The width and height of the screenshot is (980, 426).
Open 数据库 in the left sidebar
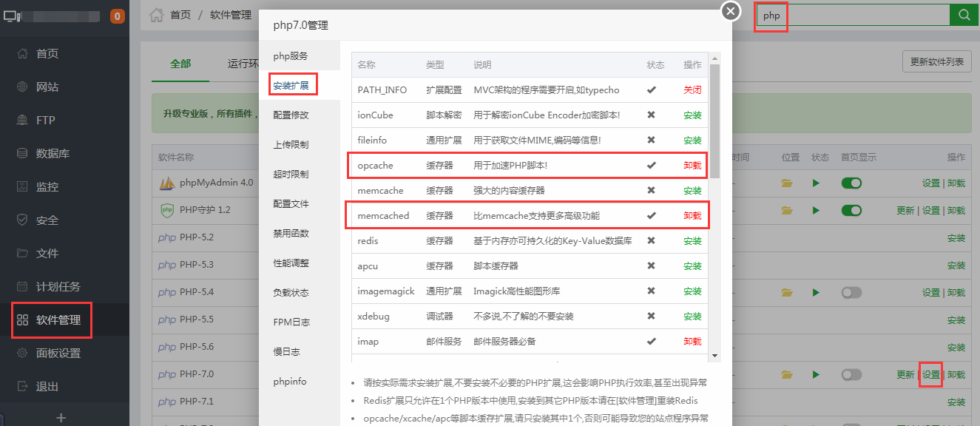tap(53, 154)
